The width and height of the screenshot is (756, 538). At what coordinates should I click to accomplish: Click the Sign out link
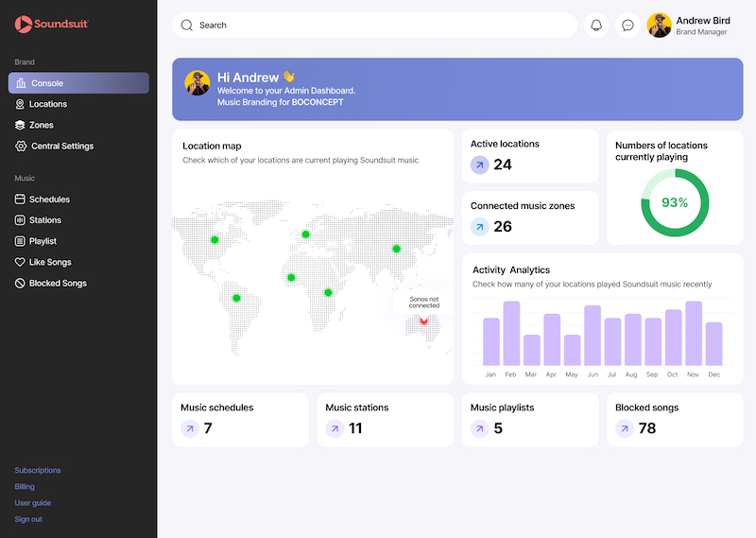28,519
